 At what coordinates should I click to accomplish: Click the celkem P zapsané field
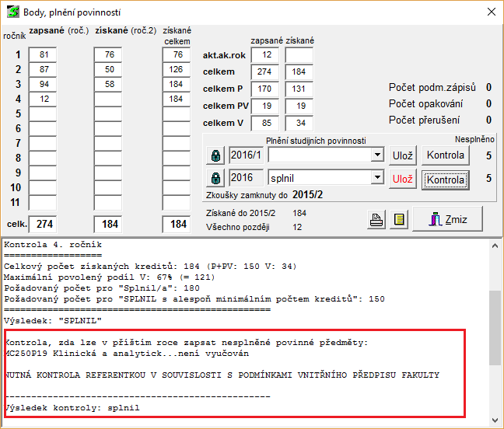264,88
